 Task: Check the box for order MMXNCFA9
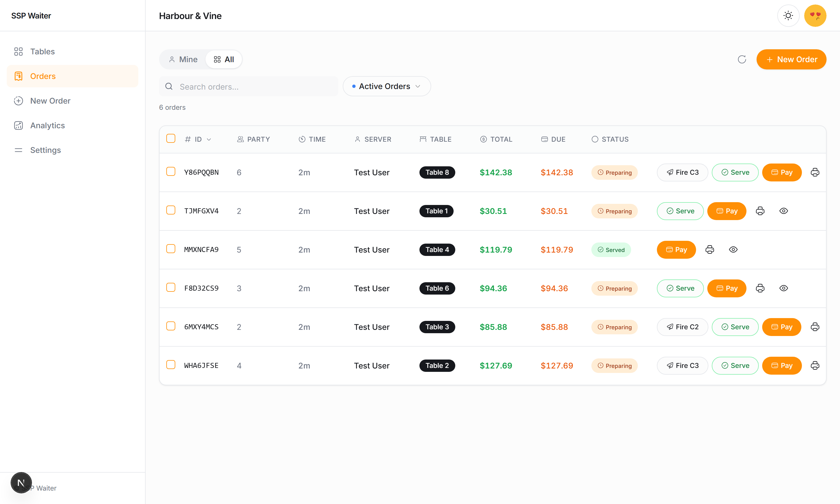click(171, 249)
